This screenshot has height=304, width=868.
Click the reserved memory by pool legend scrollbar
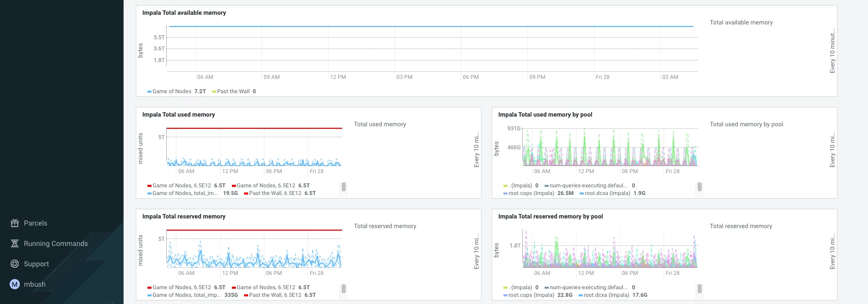click(700, 289)
